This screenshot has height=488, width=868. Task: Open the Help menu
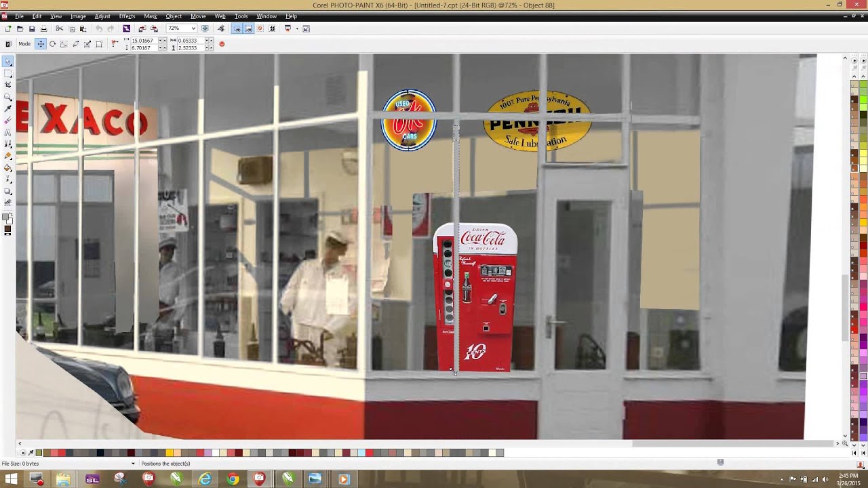[x=291, y=16]
